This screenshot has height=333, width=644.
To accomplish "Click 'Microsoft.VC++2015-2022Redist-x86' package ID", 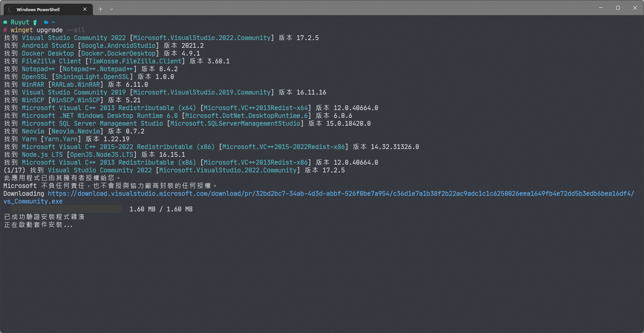I will point(284,147).
